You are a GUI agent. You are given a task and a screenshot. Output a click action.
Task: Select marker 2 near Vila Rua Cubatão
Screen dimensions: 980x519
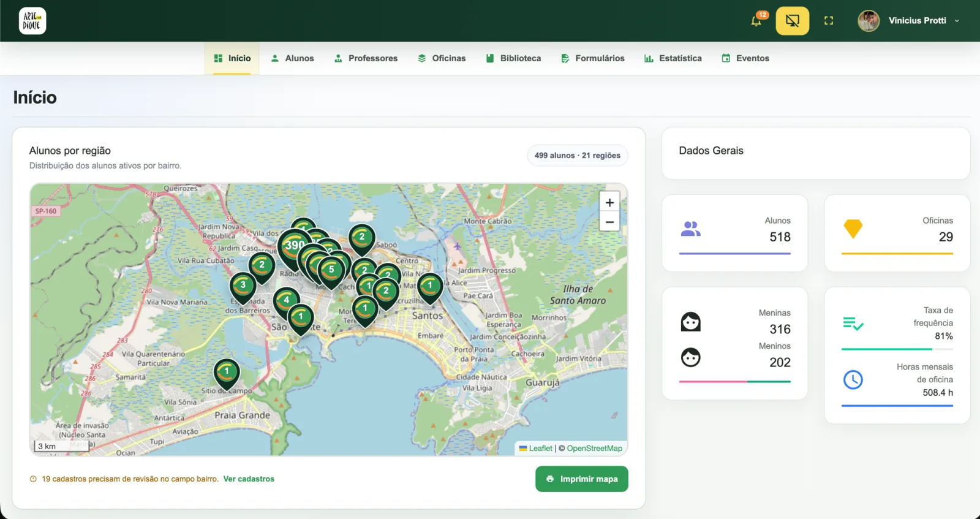coord(262,267)
